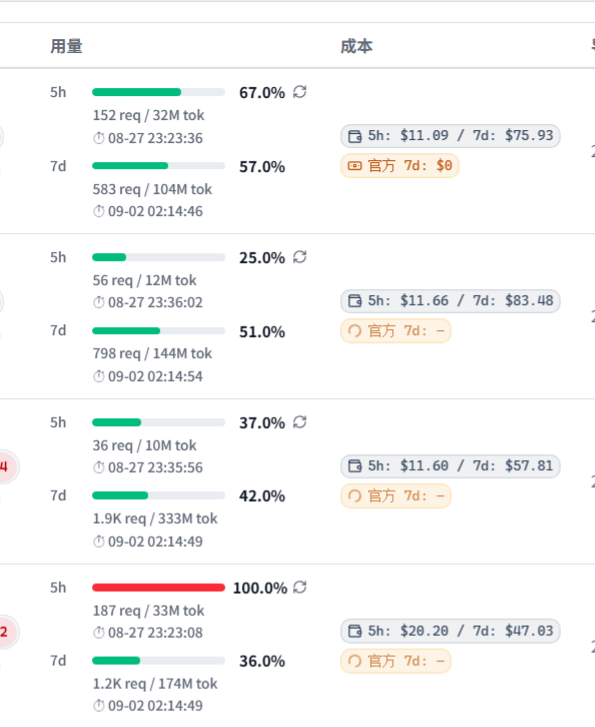Refresh the 25.0% 5h usage row
The image size is (595, 727).
300,257
